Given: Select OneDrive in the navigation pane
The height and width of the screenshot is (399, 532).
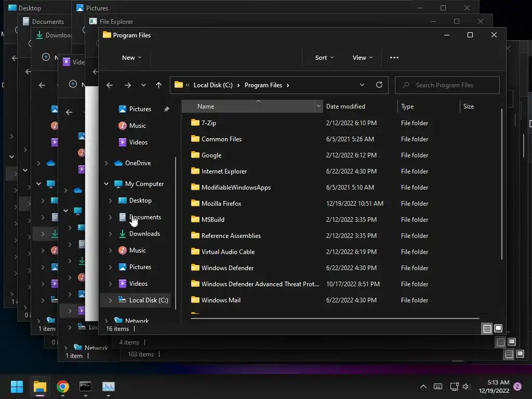Looking at the screenshot, I should click(138, 163).
